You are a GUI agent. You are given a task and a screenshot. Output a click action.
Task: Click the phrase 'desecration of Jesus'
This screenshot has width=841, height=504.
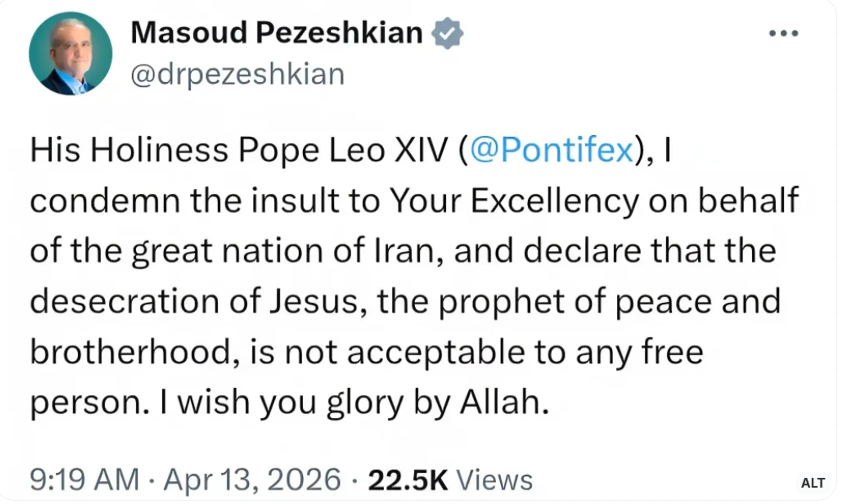[194, 301]
